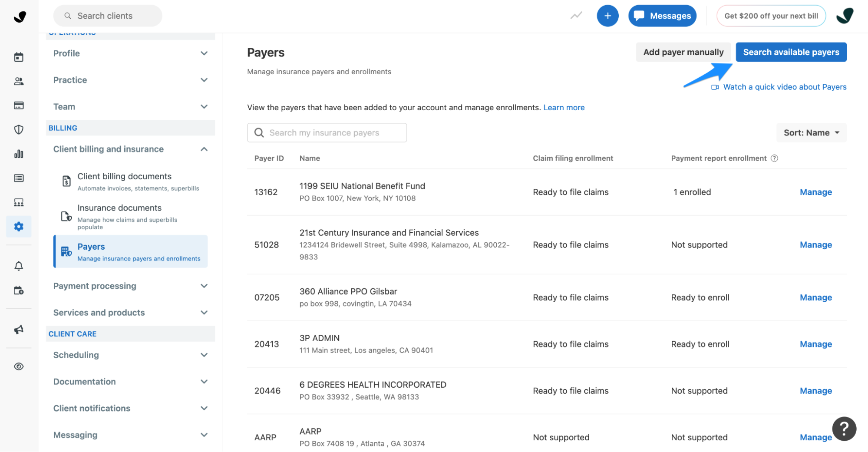Click the SimplePractice logo at top left

coord(20,16)
